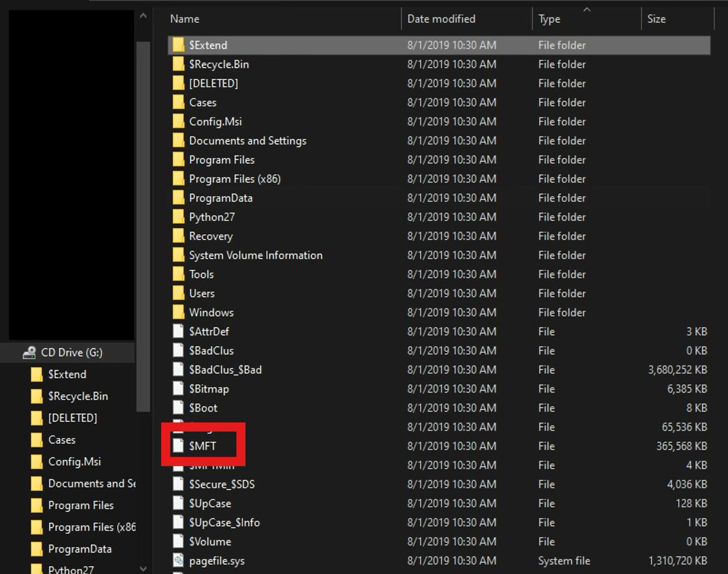Click the 65,536 KB size value
Image resolution: width=728 pixels, height=574 pixels.
(x=685, y=427)
